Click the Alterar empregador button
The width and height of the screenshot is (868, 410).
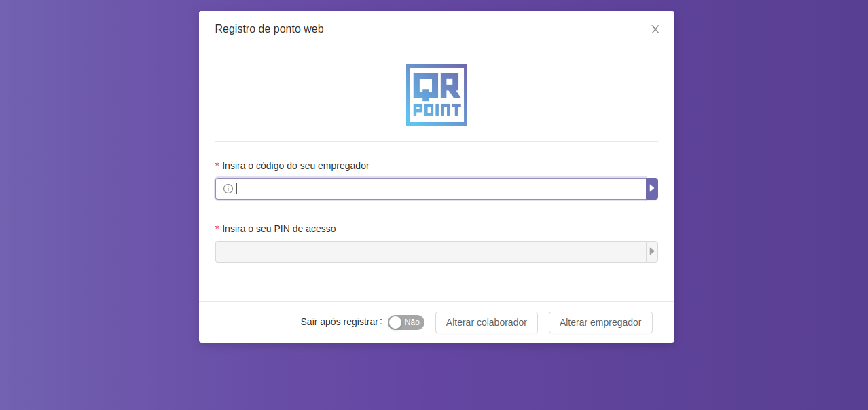tap(600, 322)
